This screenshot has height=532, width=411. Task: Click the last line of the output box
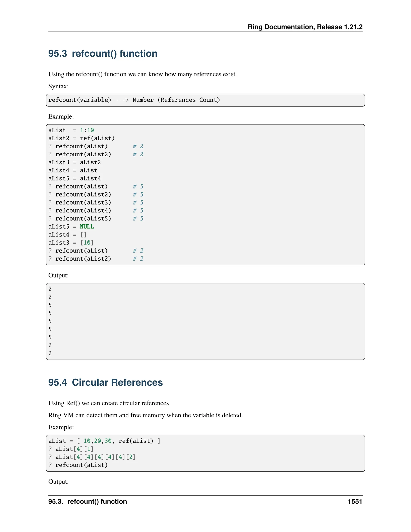[x=50, y=353]
